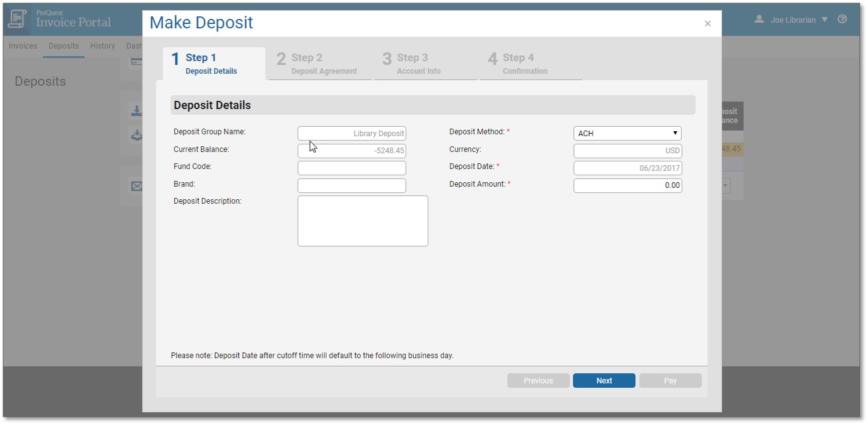Open Step 4 Confirmation tab
Screen dimensions: 868x425
531,64
